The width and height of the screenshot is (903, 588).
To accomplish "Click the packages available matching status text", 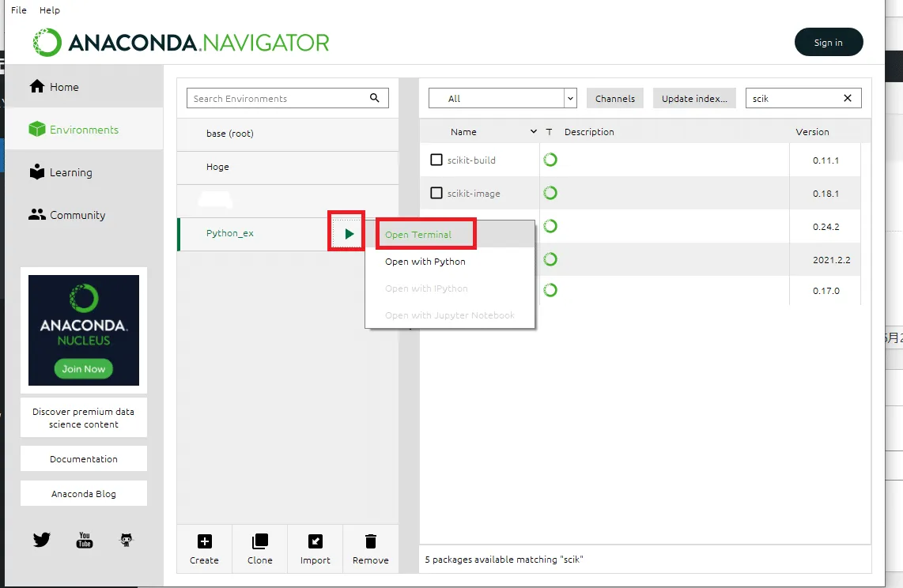I will click(504, 560).
